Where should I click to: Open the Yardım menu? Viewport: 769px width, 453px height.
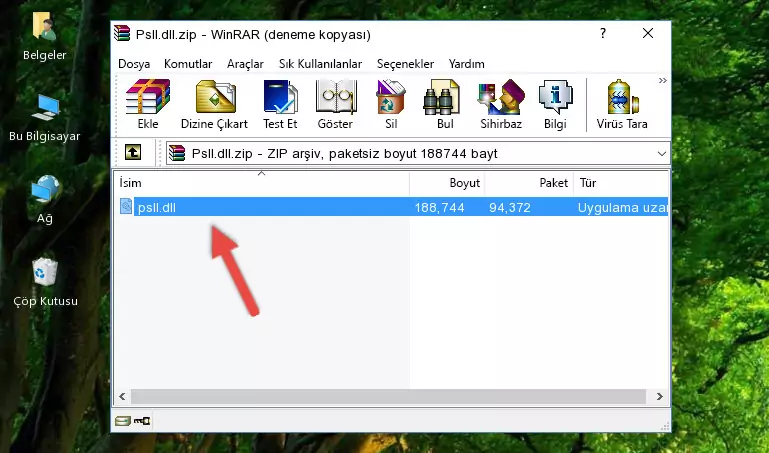(466, 64)
